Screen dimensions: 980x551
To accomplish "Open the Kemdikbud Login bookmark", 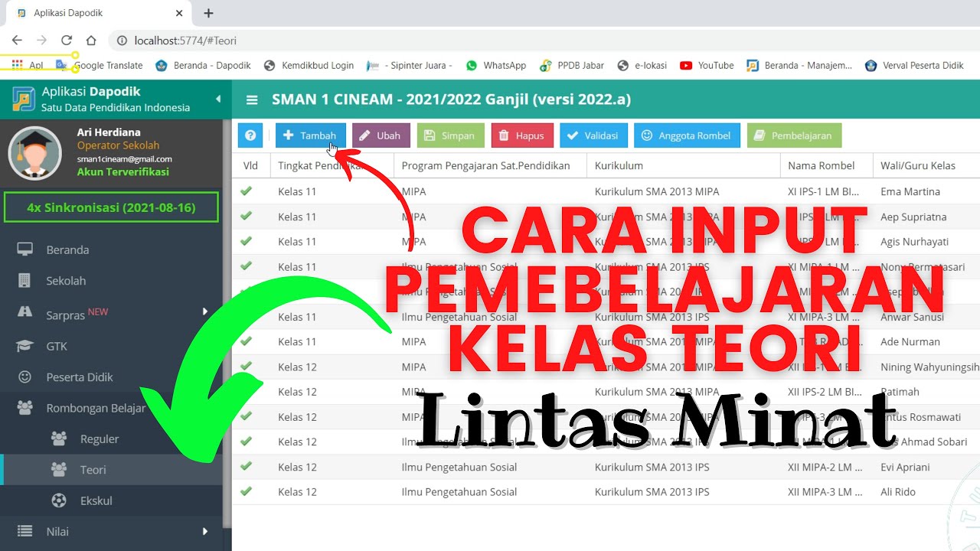I will [309, 66].
